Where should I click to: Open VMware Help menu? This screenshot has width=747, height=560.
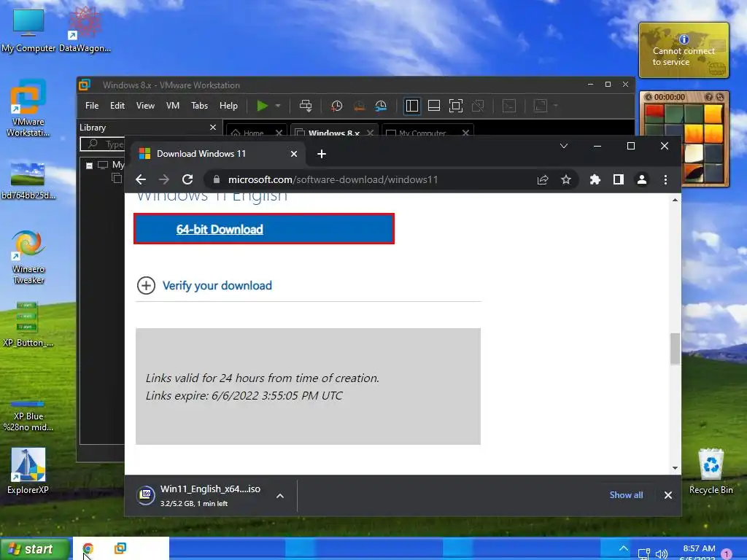pyautogui.click(x=228, y=106)
